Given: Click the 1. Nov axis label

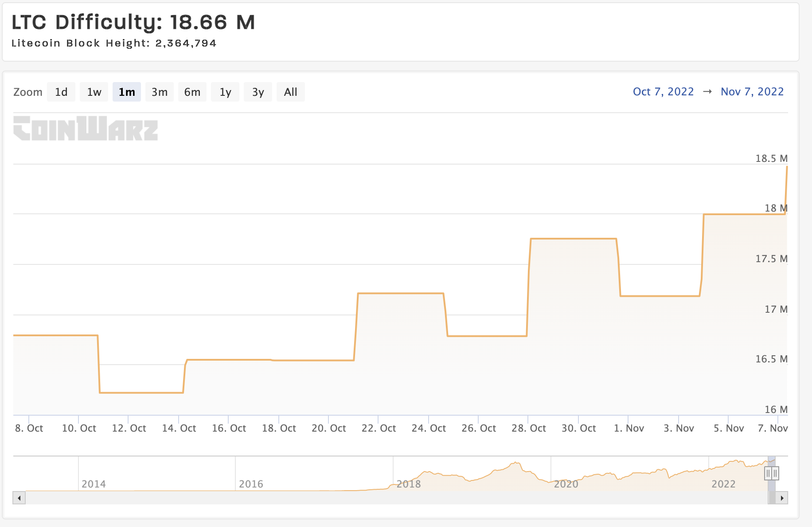Looking at the screenshot, I should [x=629, y=428].
